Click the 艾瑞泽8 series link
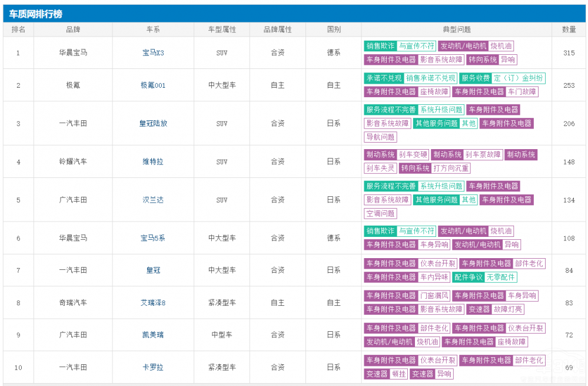Screen dimensions: 588x386 (x=153, y=302)
